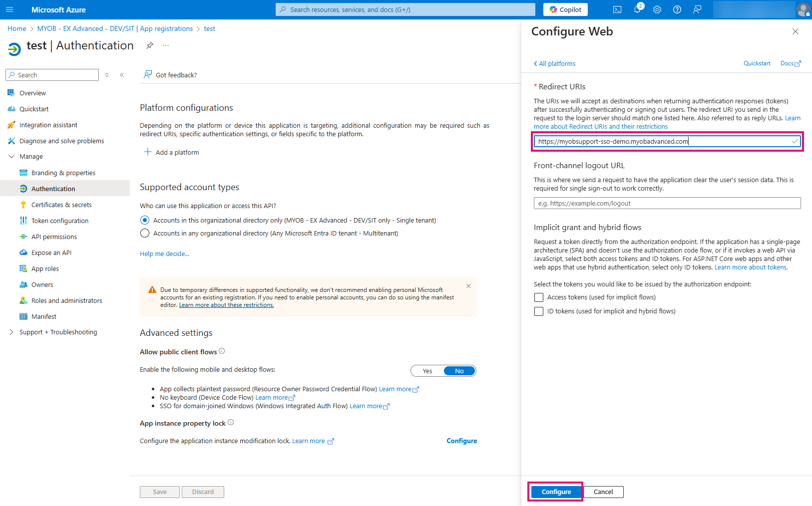Open the Copilot button
812x506 pixels.
tap(565, 9)
